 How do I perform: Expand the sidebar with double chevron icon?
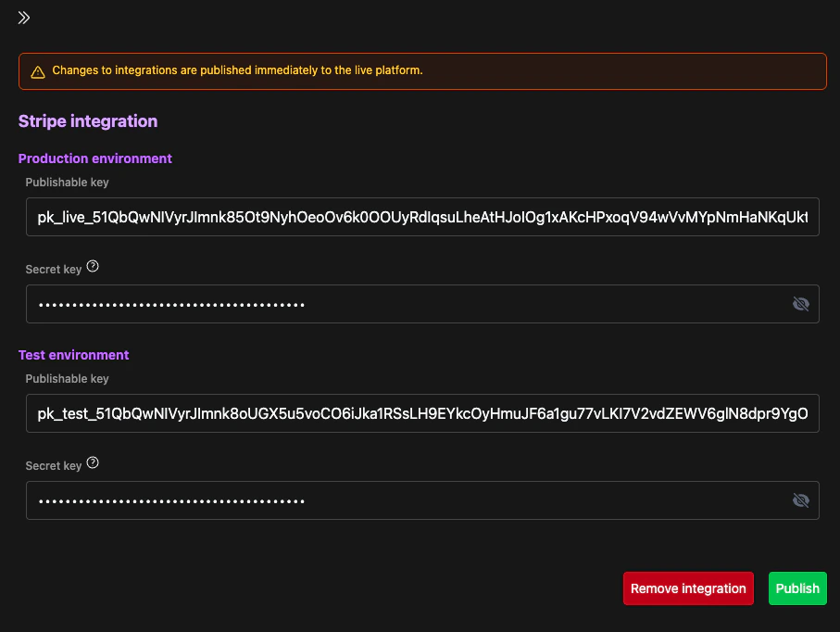point(23,18)
